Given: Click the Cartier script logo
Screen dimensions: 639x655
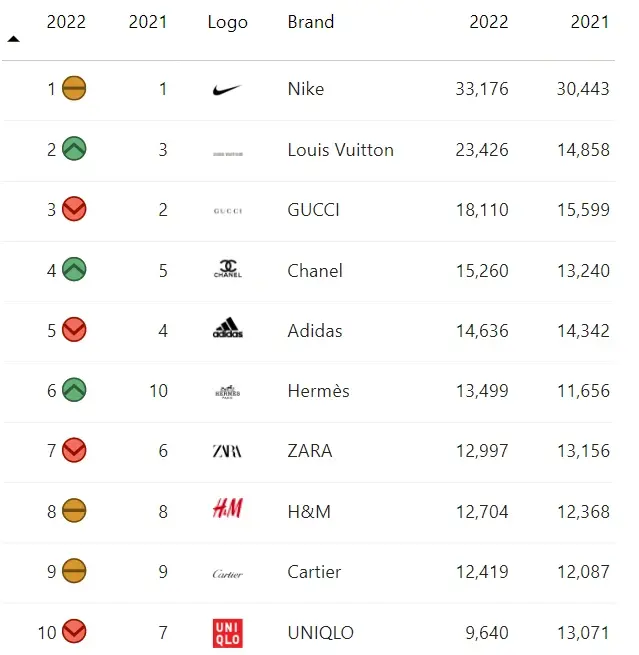Looking at the screenshot, I should tap(228, 574).
